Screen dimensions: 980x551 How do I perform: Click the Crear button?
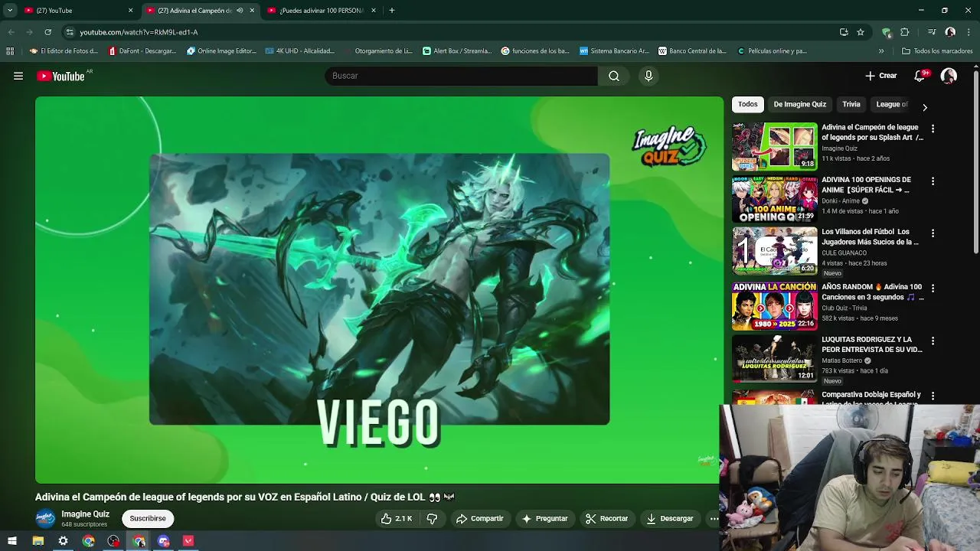coord(880,76)
